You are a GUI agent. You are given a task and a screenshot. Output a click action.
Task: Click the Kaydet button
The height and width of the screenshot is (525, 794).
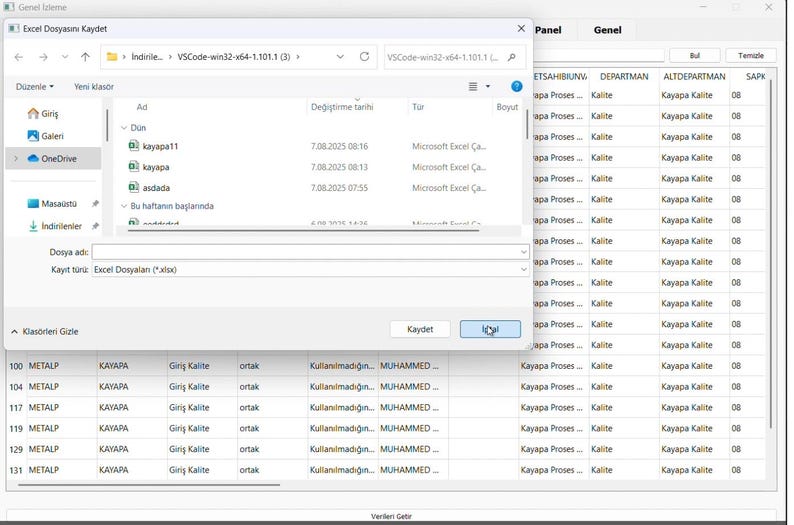(x=420, y=329)
